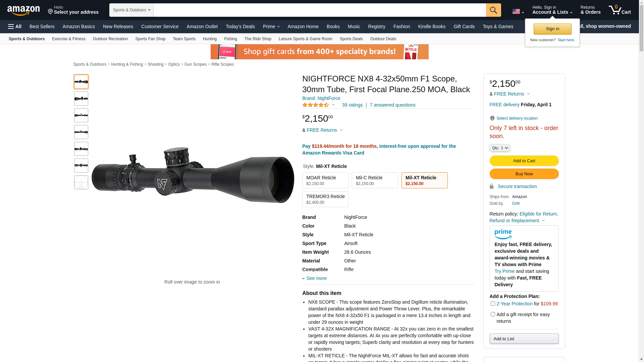Viewport: 644px width, 362px height.
Task: Select the TREMOR3 Reticle style option
Action: click(x=325, y=199)
